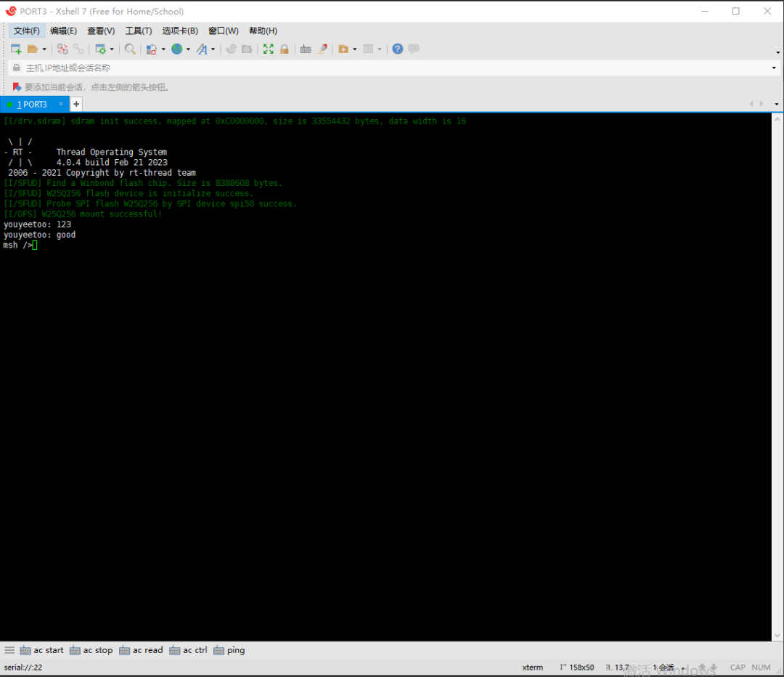
Task: Click the terminal scrollbar down arrow
Action: pos(777,636)
